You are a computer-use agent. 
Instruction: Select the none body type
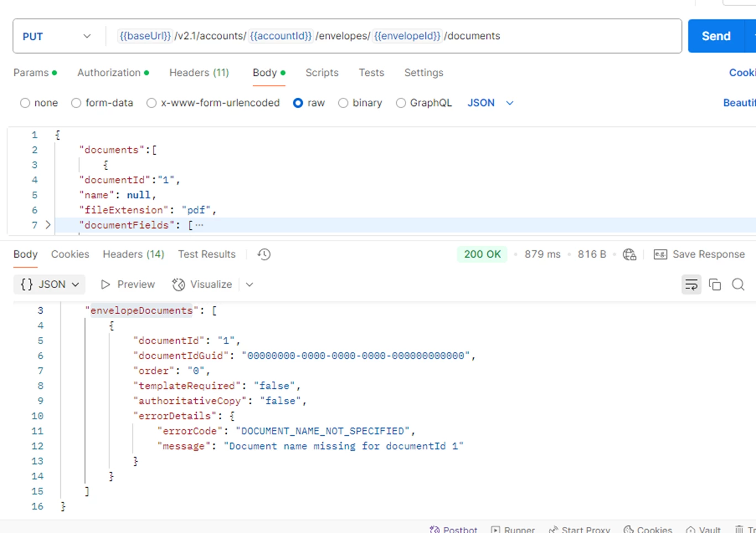pyautogui.click(x=25, y=103)
